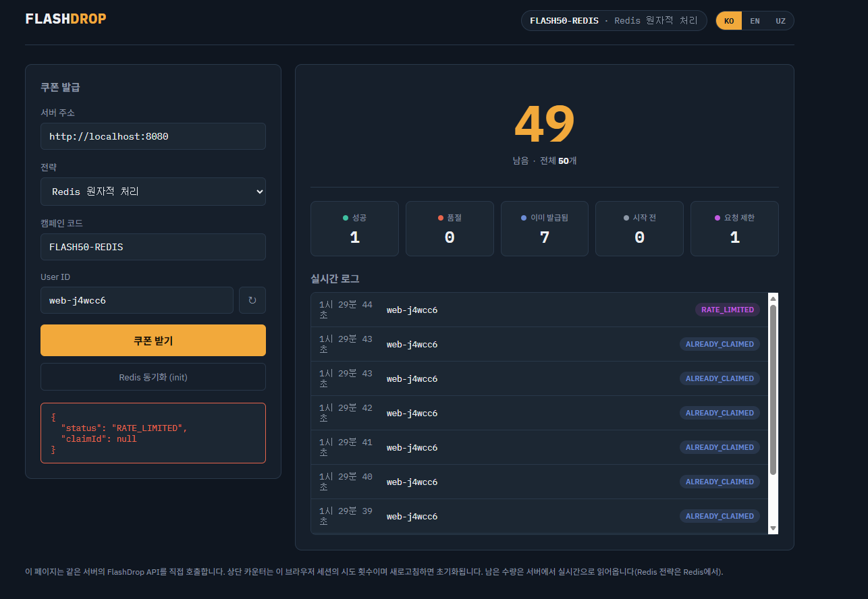The height and width of the screenshot is (599, 868).
Task: Click the 1시 29분 41초 log timestamp
Action: 346,447
